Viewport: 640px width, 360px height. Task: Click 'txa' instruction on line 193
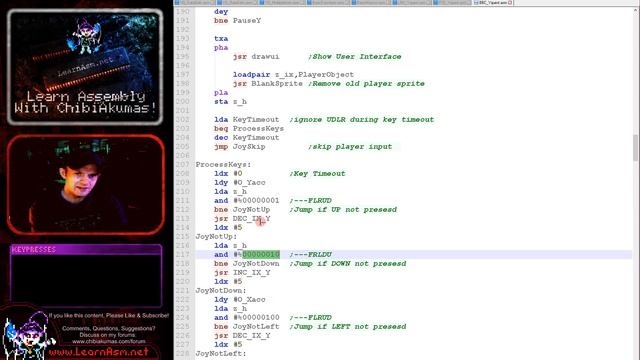(221, 39)
